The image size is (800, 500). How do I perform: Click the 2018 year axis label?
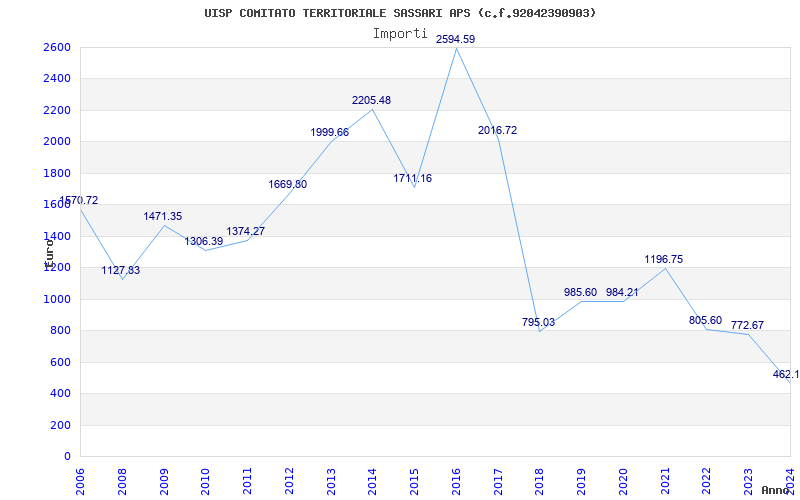pyautogui.click(x=540, y=481)
